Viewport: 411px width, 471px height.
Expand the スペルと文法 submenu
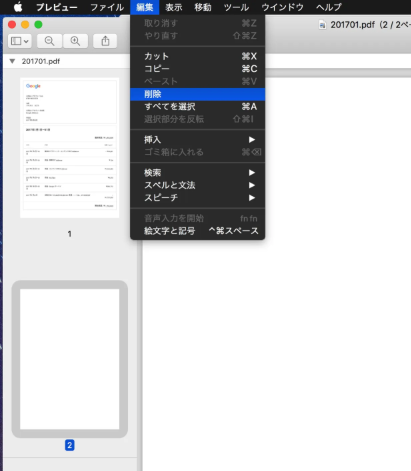click(x=198, y=185)
